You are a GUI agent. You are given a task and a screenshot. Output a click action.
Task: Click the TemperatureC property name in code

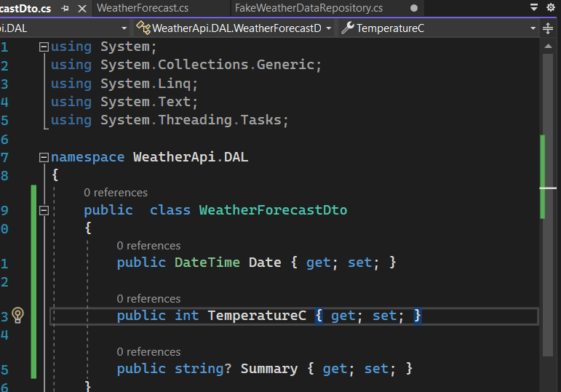pos(257,316)
